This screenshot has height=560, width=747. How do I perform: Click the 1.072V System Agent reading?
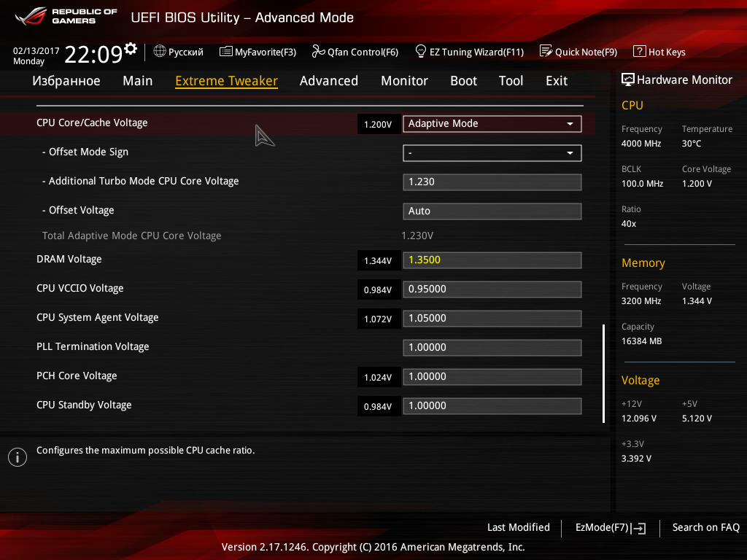coord(379,319)
